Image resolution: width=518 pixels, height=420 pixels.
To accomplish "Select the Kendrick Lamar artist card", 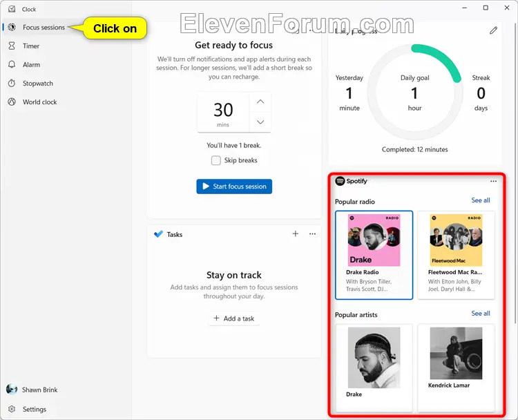I will coord(457,367).
